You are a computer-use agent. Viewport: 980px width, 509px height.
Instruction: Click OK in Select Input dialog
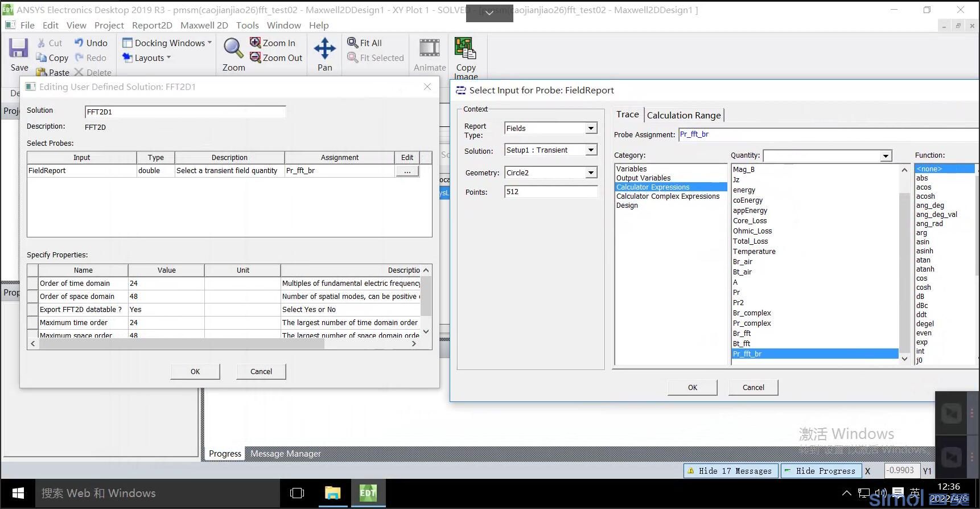tap(693, 387)
